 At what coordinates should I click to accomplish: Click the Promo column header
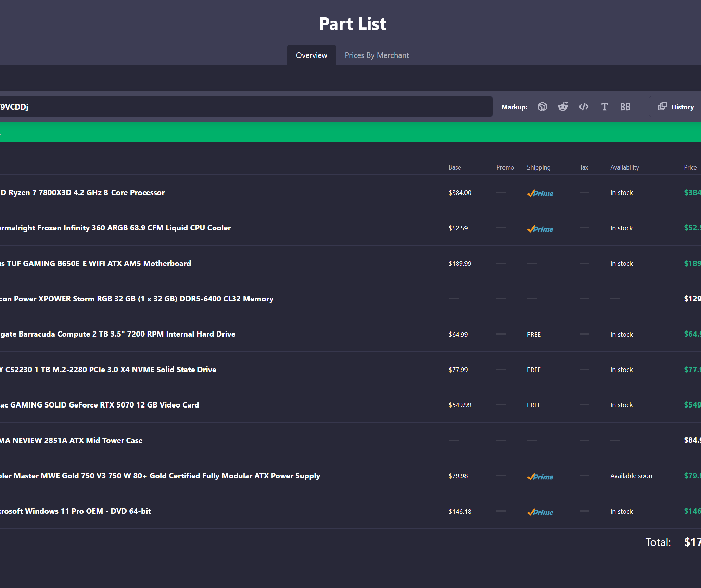[505, 167]
